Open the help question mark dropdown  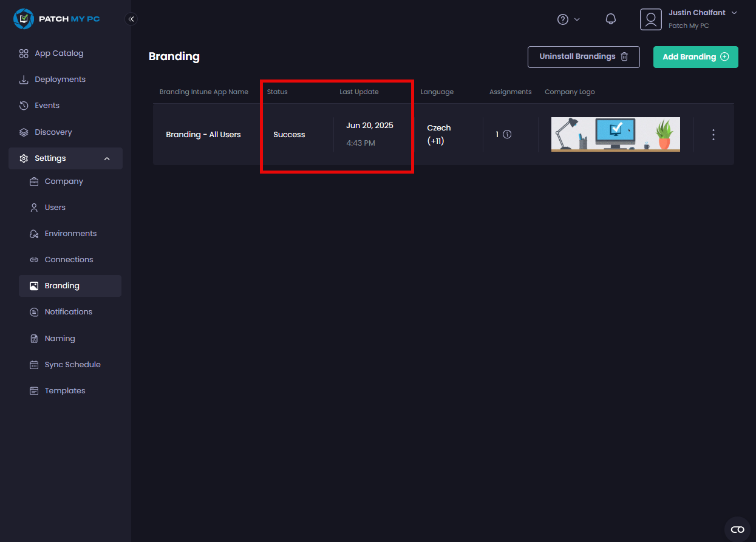(568, 19)
